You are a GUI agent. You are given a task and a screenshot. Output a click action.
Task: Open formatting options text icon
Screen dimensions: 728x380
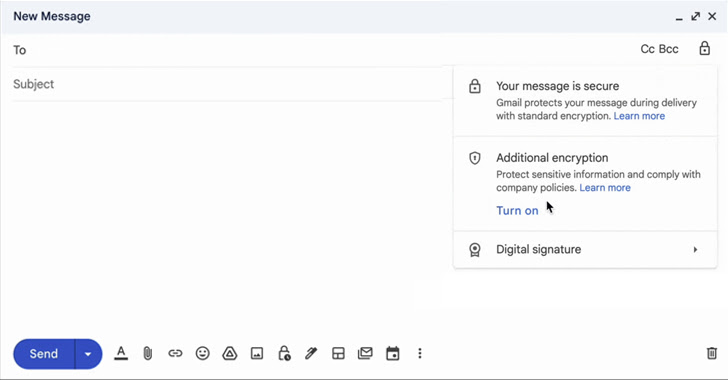[121, 354]
